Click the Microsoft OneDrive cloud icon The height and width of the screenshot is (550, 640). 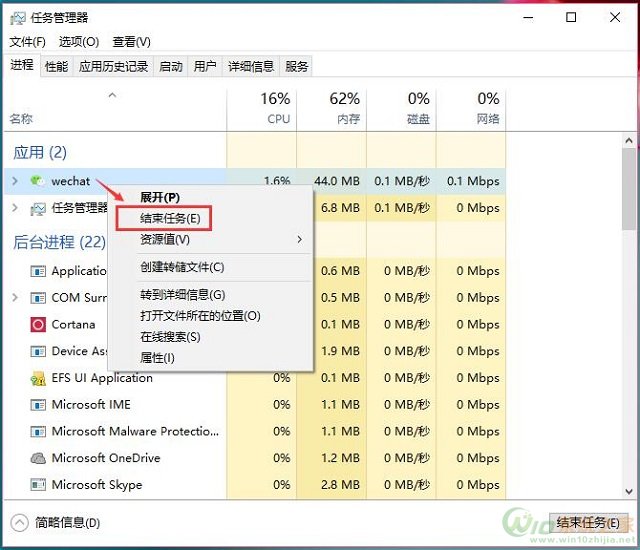tap(38, 458)
